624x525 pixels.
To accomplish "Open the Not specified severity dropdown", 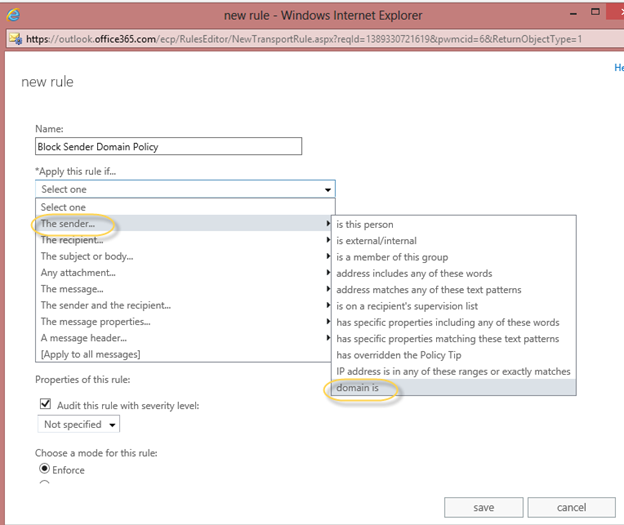I will coord(79,424).
